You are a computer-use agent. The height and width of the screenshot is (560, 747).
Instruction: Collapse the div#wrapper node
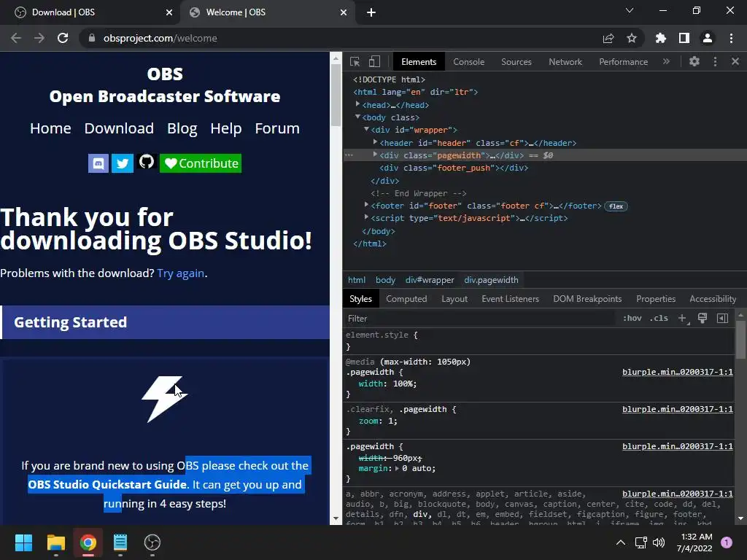tap(366, 129)
